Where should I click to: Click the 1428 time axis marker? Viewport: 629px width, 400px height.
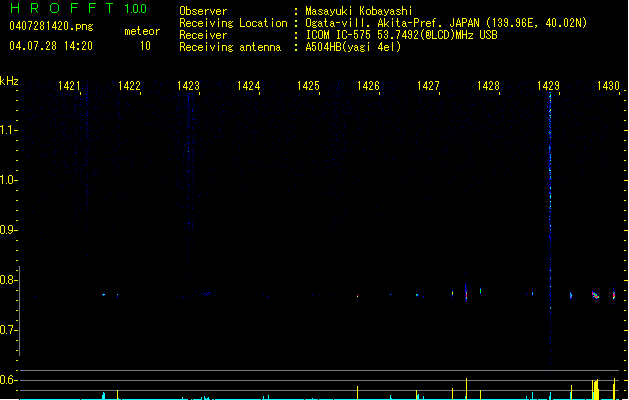[488, 86]
